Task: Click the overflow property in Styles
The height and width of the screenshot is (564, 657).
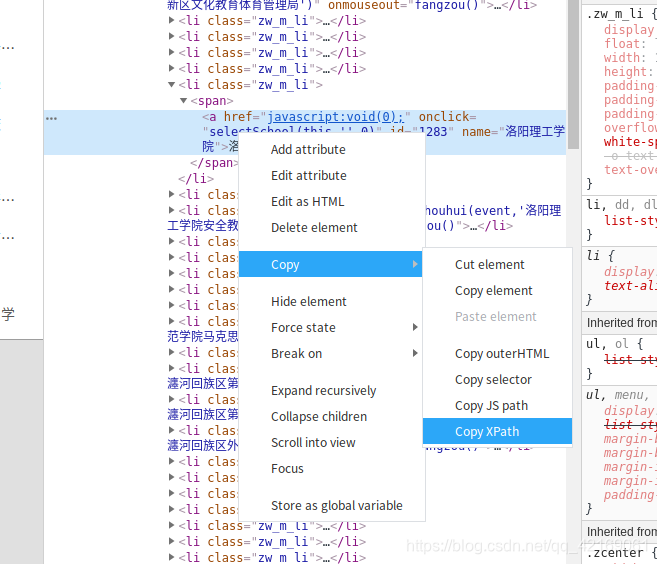Action: pos(630,128)
